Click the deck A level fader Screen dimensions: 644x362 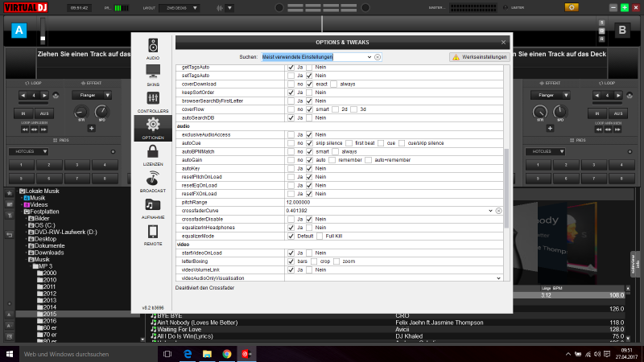coord(43,31)
